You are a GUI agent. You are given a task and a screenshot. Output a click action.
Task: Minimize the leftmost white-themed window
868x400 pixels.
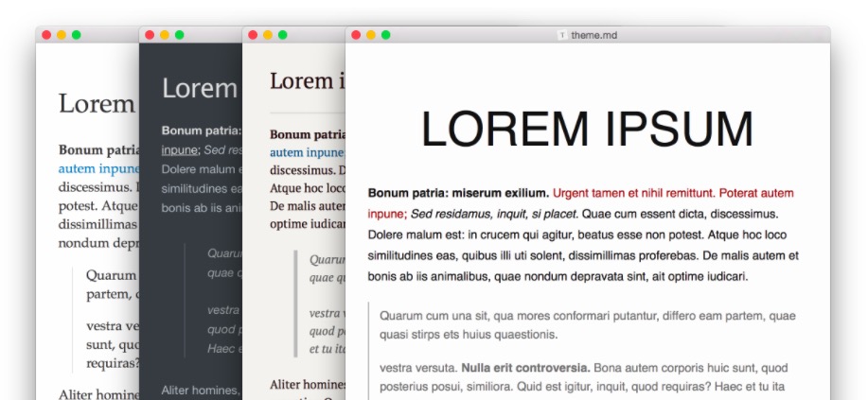coord(62,35)
